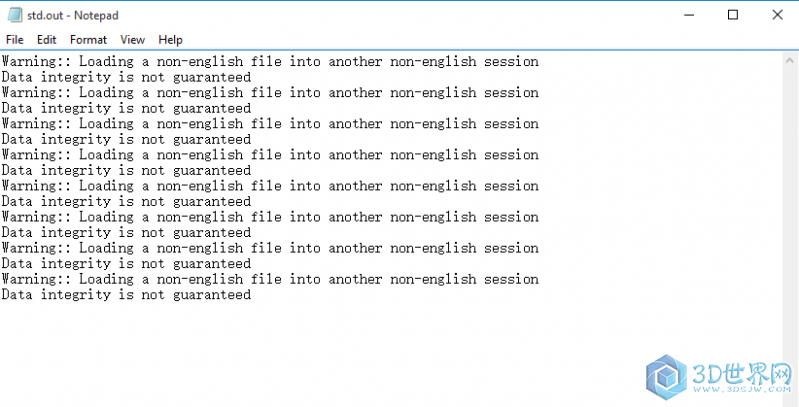The height and width of the screenshot is (407, 799).
Task: Click the word "session" in the first line
Action: point(511,62)
